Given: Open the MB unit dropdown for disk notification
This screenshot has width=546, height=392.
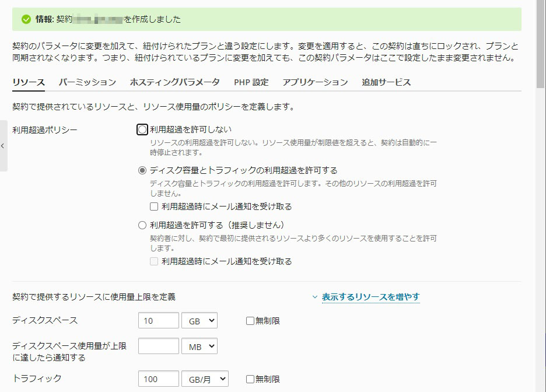Looking at the screenshot, I should pyautogui.click(x=199, y=346).
